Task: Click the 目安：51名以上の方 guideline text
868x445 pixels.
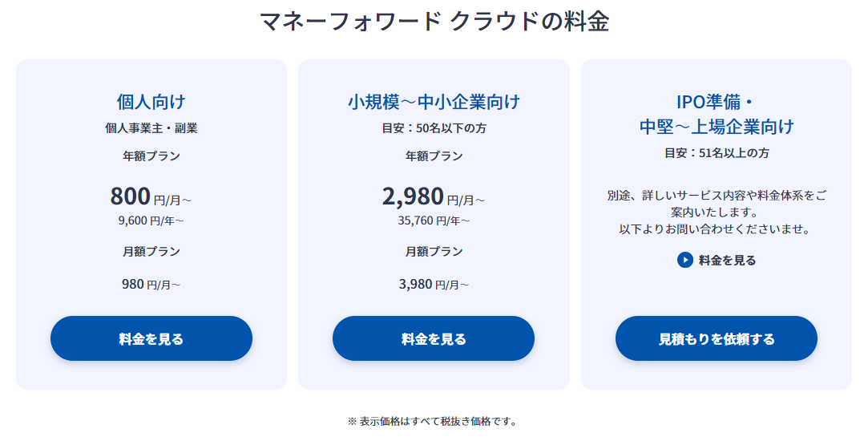Action: tap(716, 152)
